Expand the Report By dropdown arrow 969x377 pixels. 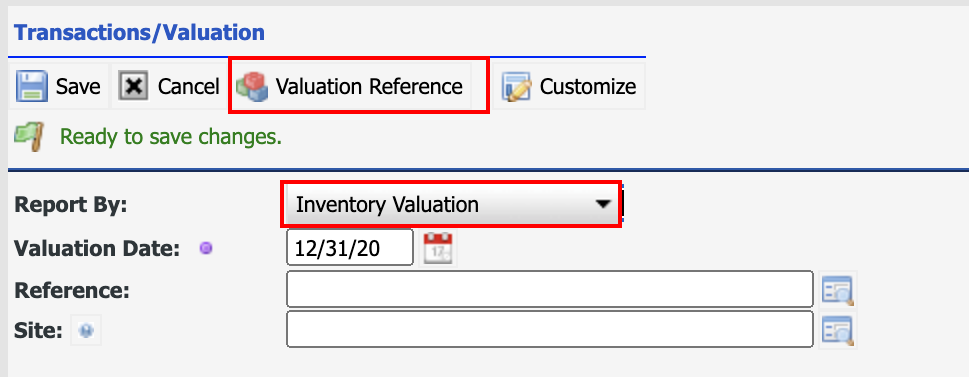click(603, 205)
